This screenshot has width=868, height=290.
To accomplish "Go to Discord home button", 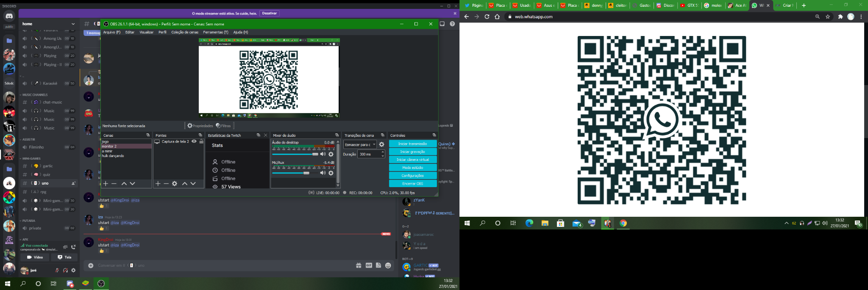I will click(x=9, y=17).
